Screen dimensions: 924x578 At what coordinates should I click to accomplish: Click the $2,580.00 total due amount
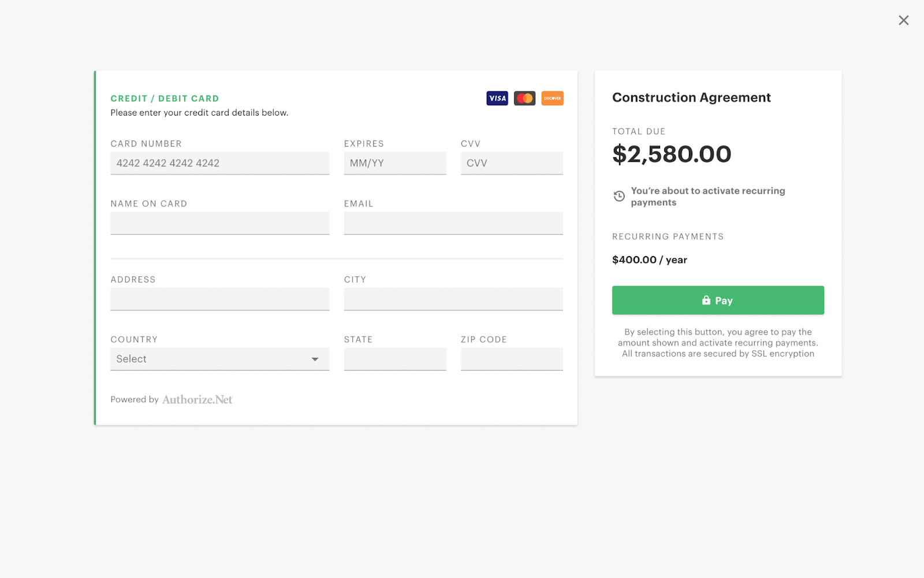coord(672,154)
